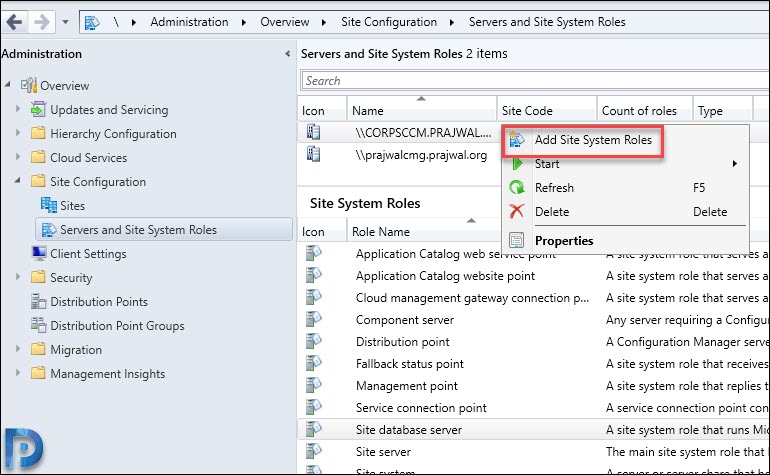Screen dimensions: 770x475
Task: Click the Administration breadcrumb
Action: tap(189, 22)
